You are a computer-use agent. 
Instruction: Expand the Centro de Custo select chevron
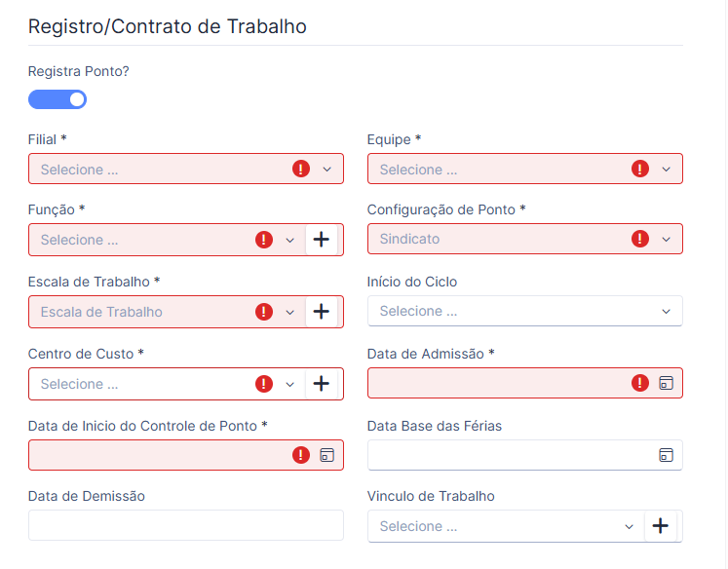289,384
